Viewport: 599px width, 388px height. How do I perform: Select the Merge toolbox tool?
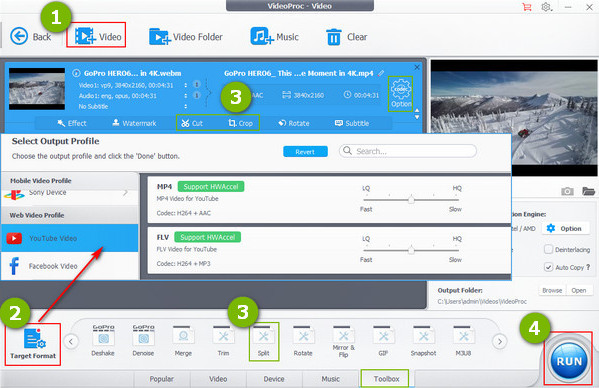click(x=183, y=341)
